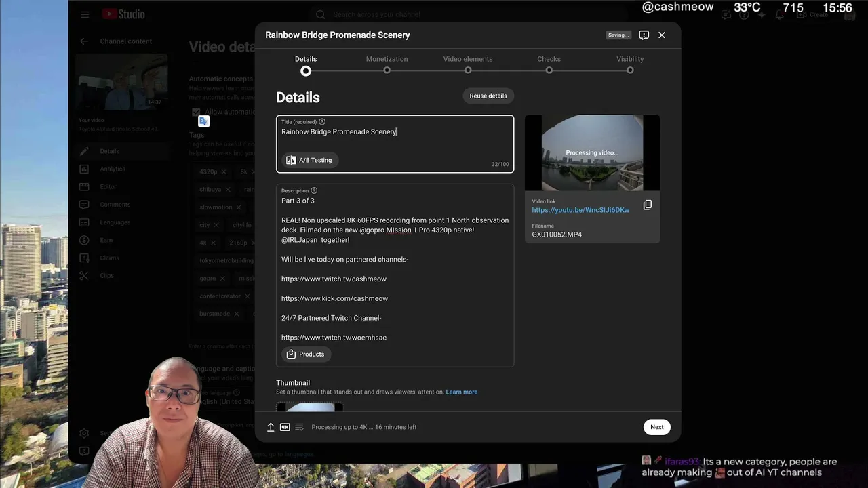Open the YouTube Studio hamburger menu
Screen dimensions: 868x488
click(x=85, y=14)
